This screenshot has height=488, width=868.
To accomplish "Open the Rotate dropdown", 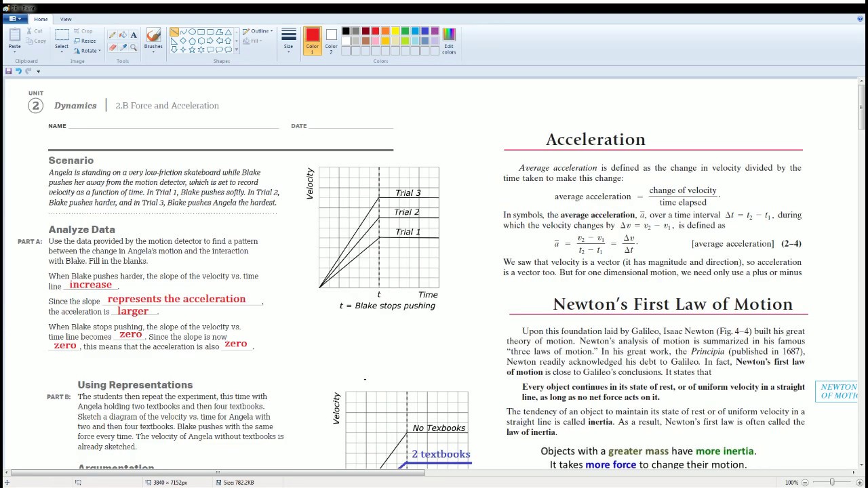I will point(87,50).
